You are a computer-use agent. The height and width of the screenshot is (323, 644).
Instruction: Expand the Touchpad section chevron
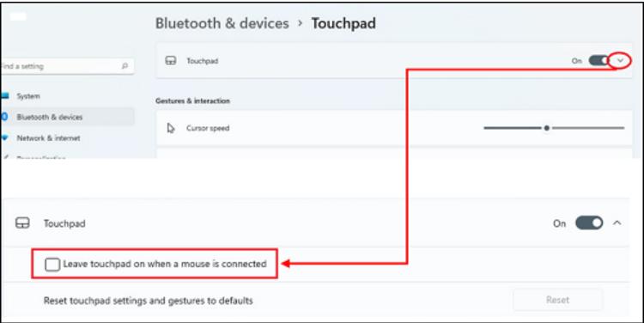point(620,61)
